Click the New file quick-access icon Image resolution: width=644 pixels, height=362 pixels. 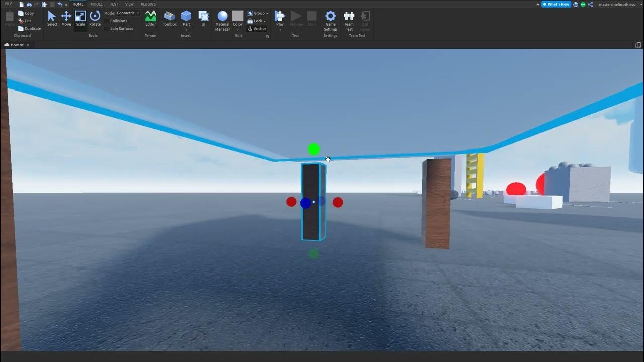[21, 4]
